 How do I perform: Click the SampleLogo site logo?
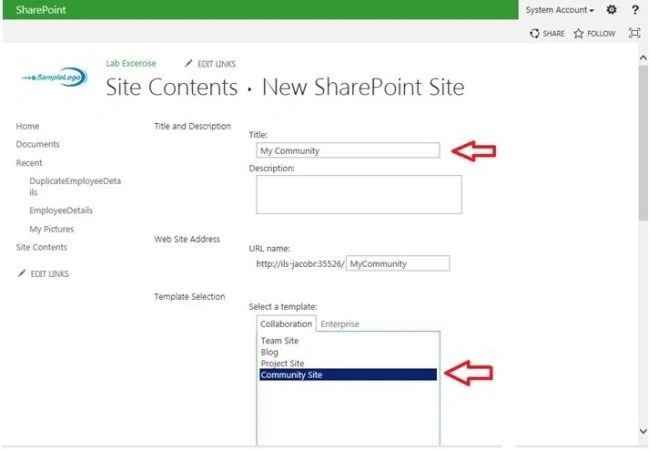pos(55,77)
